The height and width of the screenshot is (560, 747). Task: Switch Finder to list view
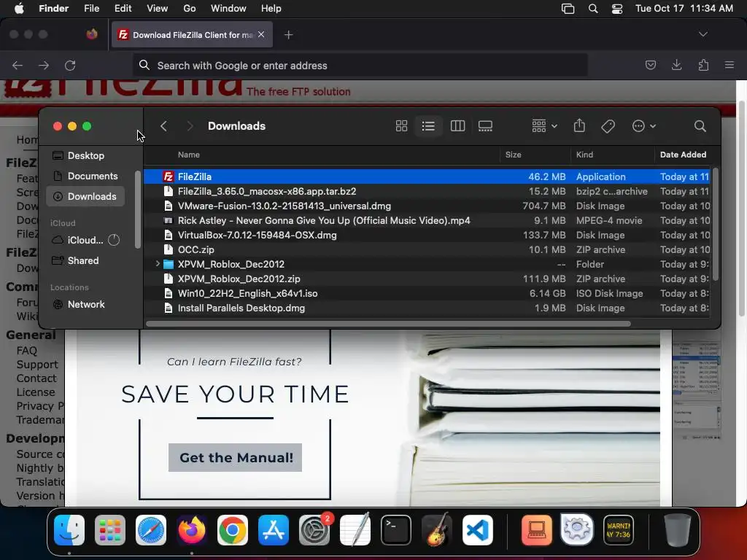[428, 126]
